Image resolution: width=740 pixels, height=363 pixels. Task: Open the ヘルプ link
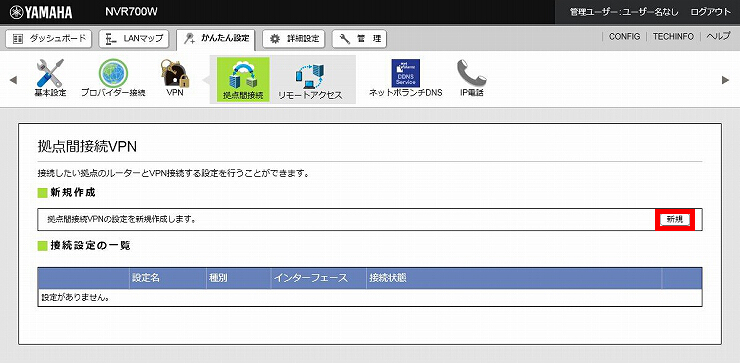[718, 37]
